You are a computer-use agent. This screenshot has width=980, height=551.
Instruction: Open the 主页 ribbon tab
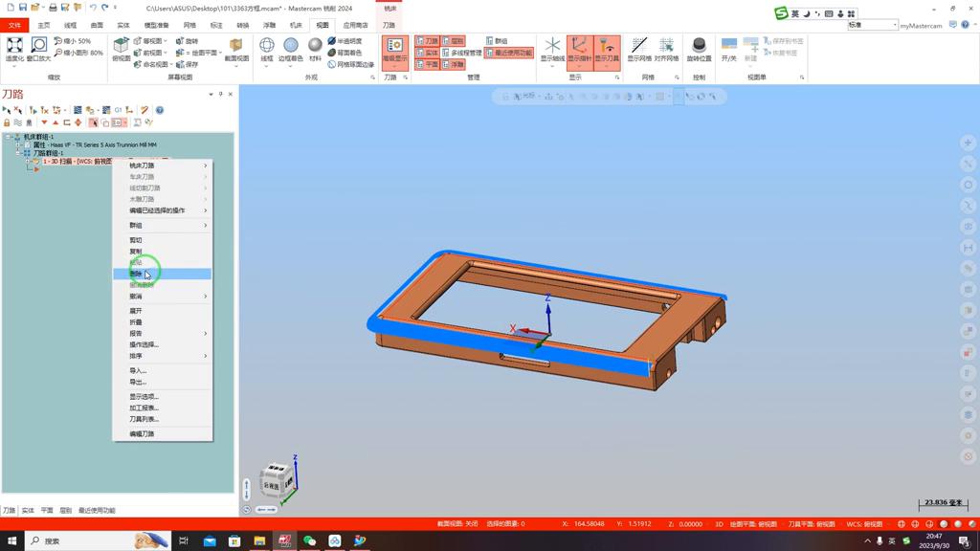point(44,26)
